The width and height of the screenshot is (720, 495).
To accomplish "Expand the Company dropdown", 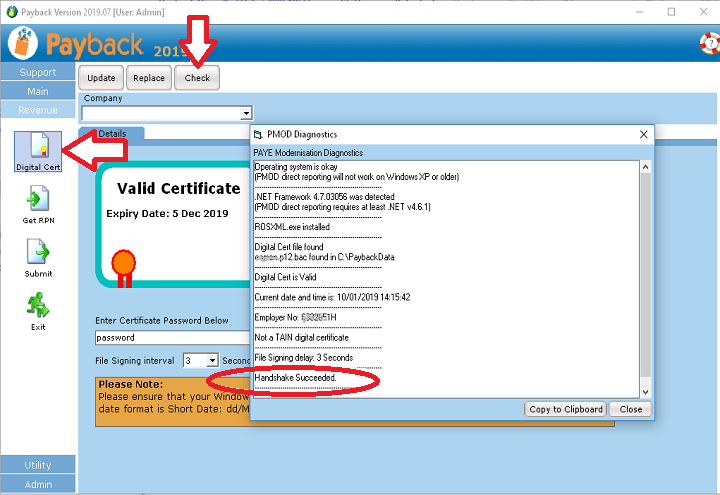I will (246, 114).
